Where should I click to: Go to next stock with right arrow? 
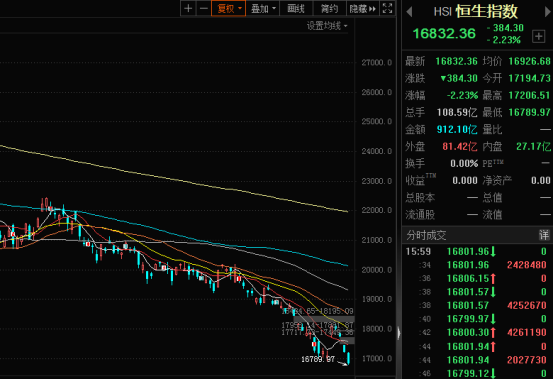pyautogui.click(x=548, y=12)
